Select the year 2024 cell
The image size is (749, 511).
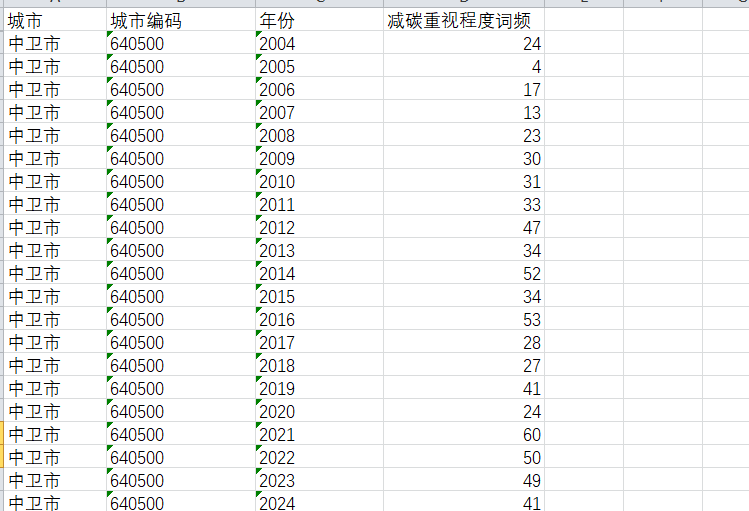pos(320,502)
